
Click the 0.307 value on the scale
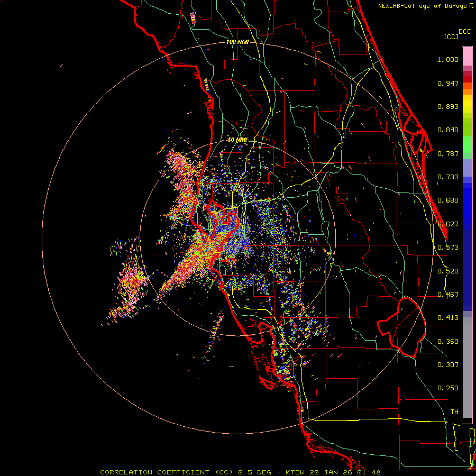(448, 364)
